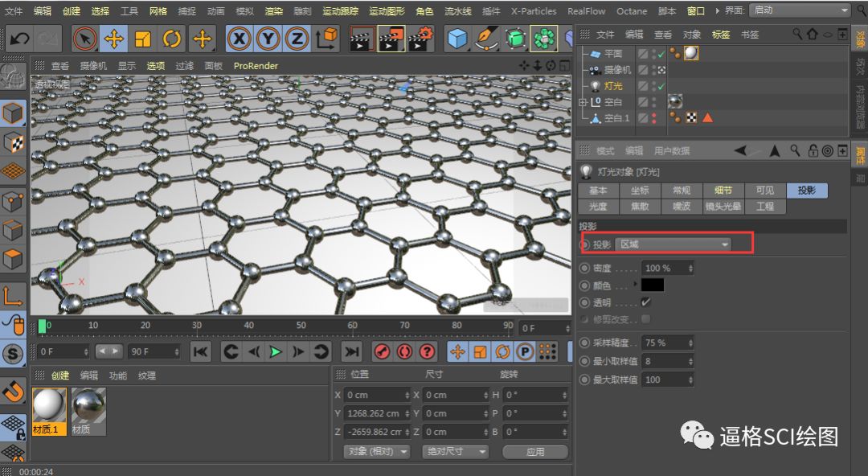Screen dimensions: 868x476
Task: Add a cube primitive object
Action: [x=457, y=39]
